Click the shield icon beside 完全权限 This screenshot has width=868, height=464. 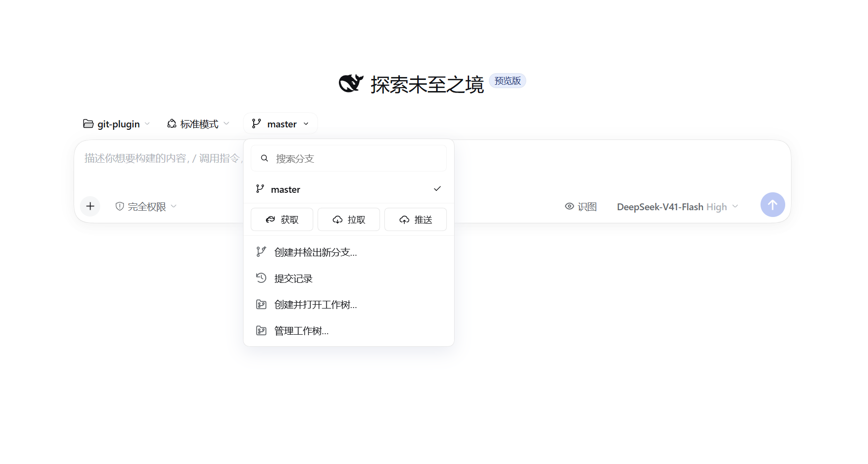[x=120, y=206]
